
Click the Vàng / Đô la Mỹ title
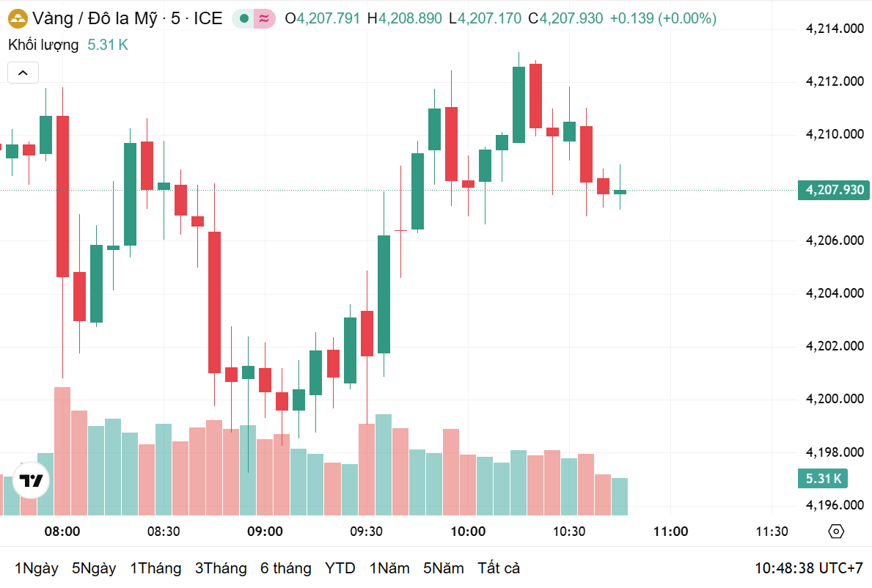pyautogui.click(x=95, y=18)
